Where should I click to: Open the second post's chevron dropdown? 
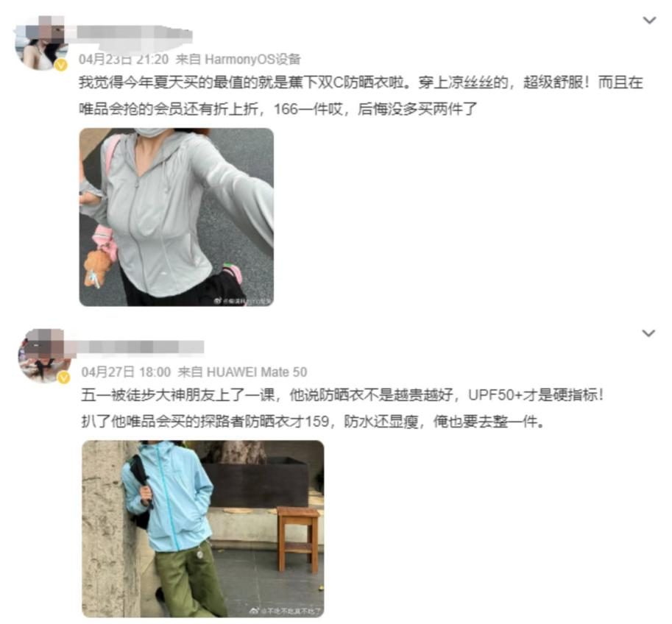pyautogui.click(x=648, y=333)
